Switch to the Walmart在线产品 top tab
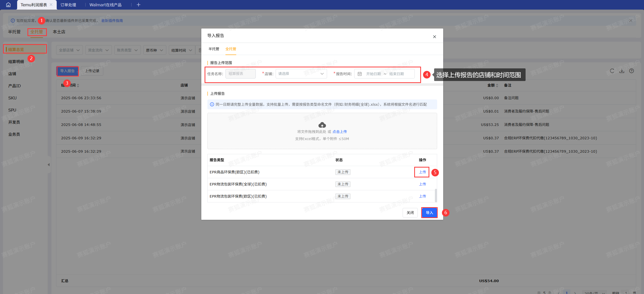The image size is (644, 294). pyautogui.click(x=105, y=5)
